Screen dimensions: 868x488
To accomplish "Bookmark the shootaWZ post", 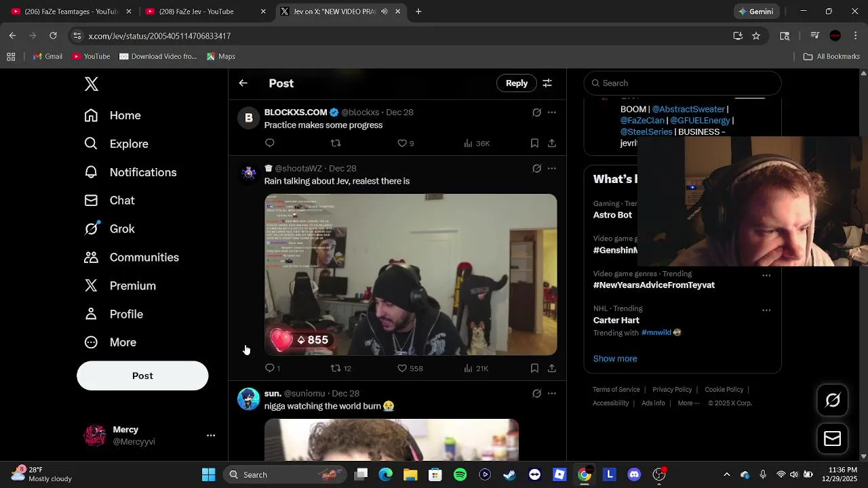I will coord(534,368).
